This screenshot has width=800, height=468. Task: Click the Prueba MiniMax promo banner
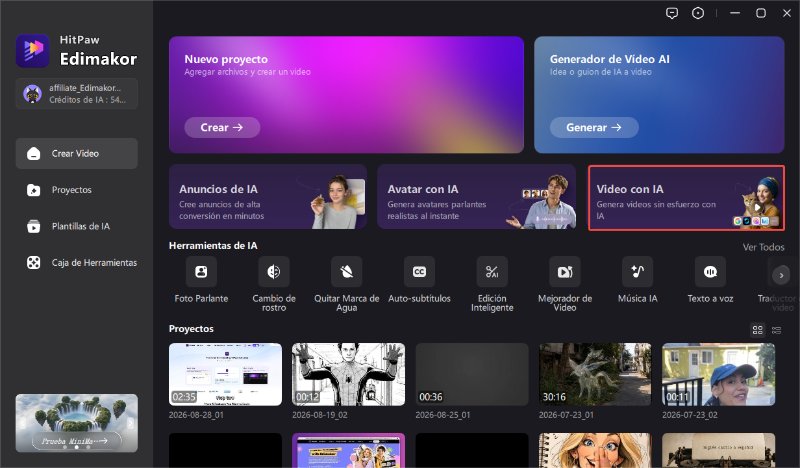(x=77, y=423)
